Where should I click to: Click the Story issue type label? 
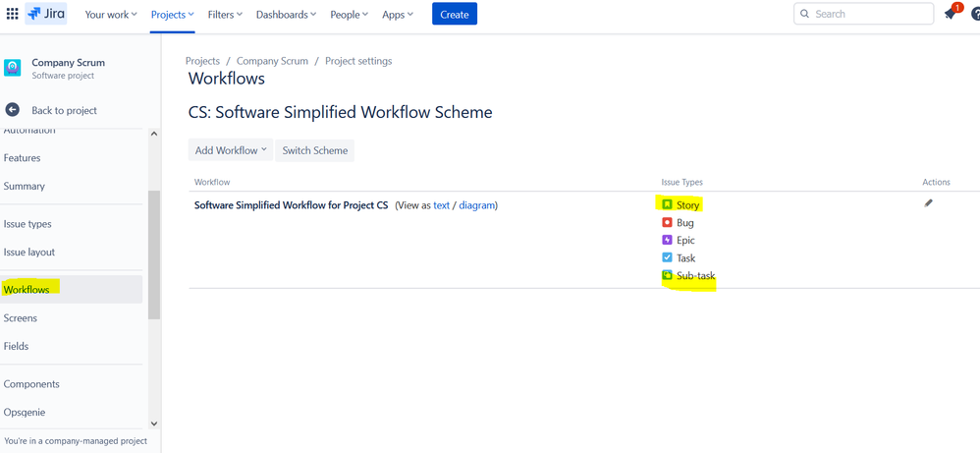pyautogui.click(x=688, y=204)
